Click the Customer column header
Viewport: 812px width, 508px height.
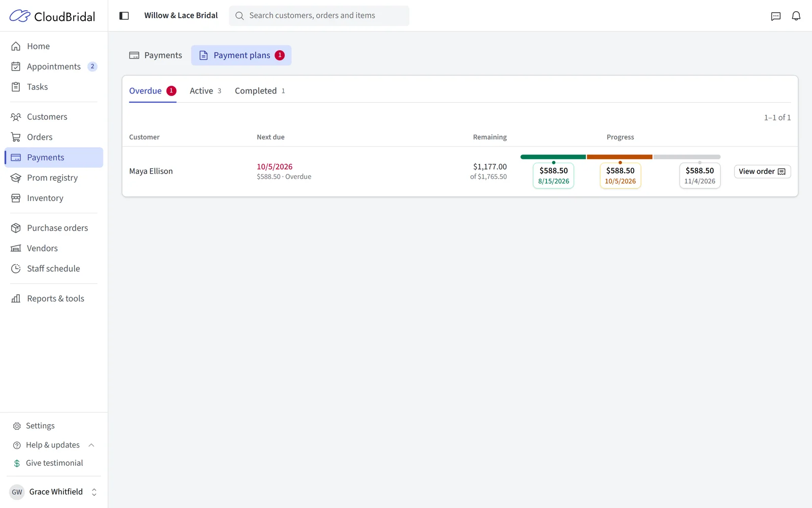(x=144, y=137)
